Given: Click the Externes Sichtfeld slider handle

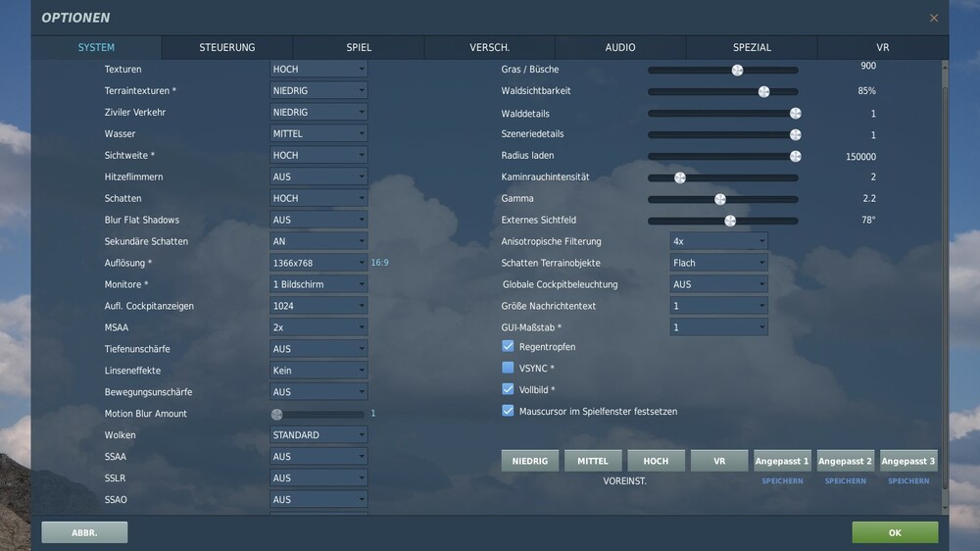Looking at the screenshot, I should pyautogui.click(x=730, y=221).
